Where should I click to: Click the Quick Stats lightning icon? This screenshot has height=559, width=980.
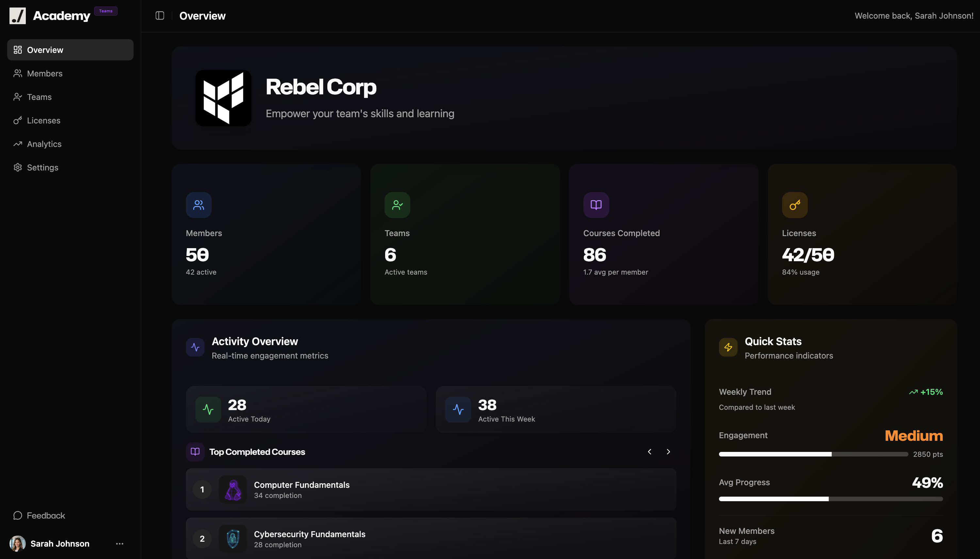728,347
